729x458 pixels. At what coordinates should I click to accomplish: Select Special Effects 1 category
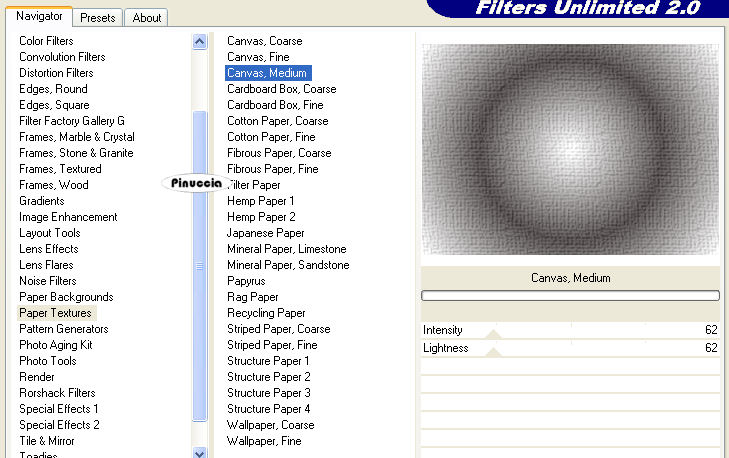tap(59, 409)
